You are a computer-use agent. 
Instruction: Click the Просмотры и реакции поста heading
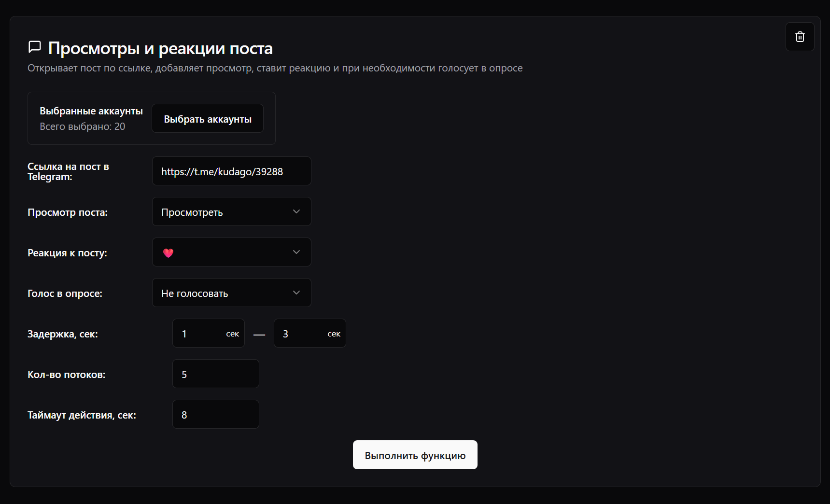click(x=160, y=48)
